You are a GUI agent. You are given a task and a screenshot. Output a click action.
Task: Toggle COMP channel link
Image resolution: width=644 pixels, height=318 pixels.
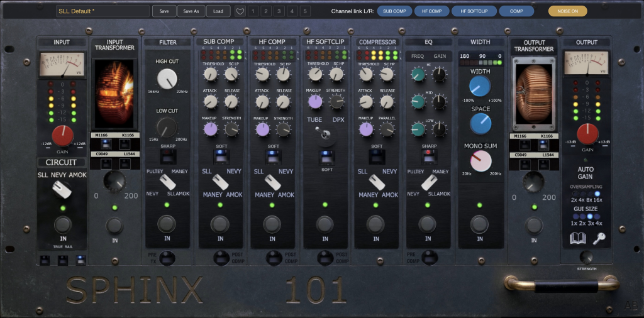(516, 11)
